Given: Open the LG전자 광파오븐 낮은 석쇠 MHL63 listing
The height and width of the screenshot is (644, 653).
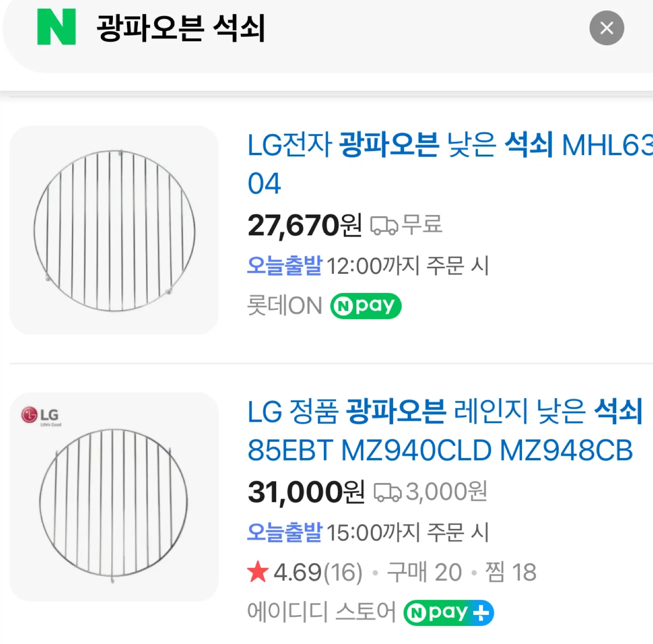Looking at the screenshot, I should [x=449, y=146].
